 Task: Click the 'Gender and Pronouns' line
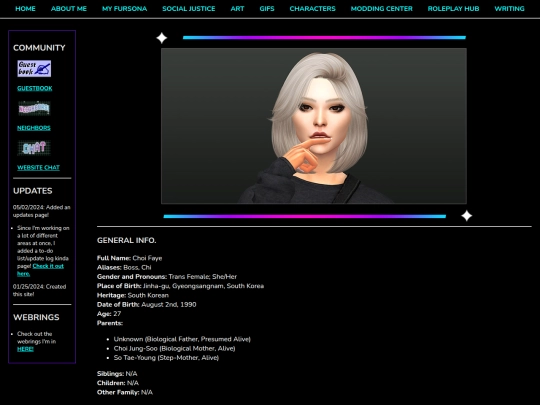[x=167, y=277]
